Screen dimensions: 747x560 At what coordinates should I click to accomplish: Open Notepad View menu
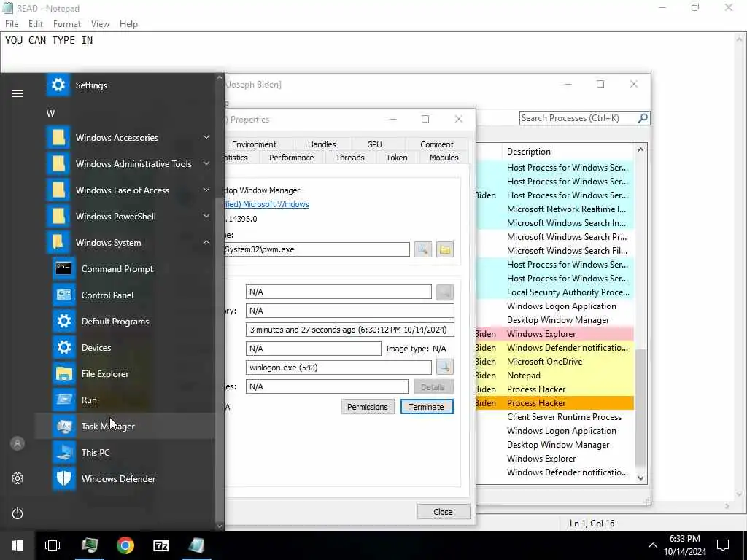[100, 24]
